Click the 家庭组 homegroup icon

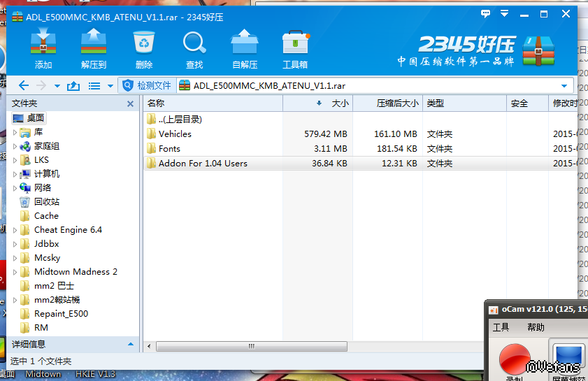25,146
